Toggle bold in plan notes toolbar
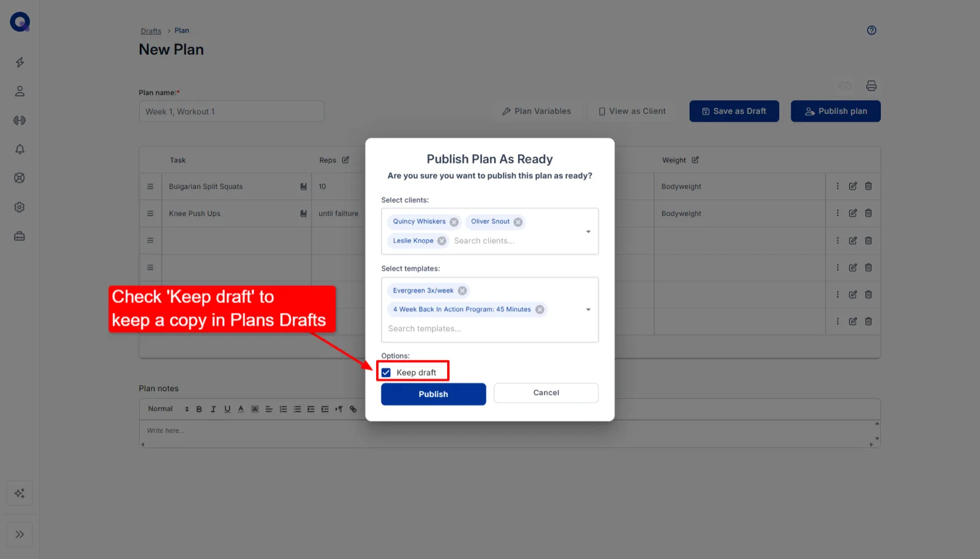The width and height of the screenshot is (980, 559). (x=199, y=410)
